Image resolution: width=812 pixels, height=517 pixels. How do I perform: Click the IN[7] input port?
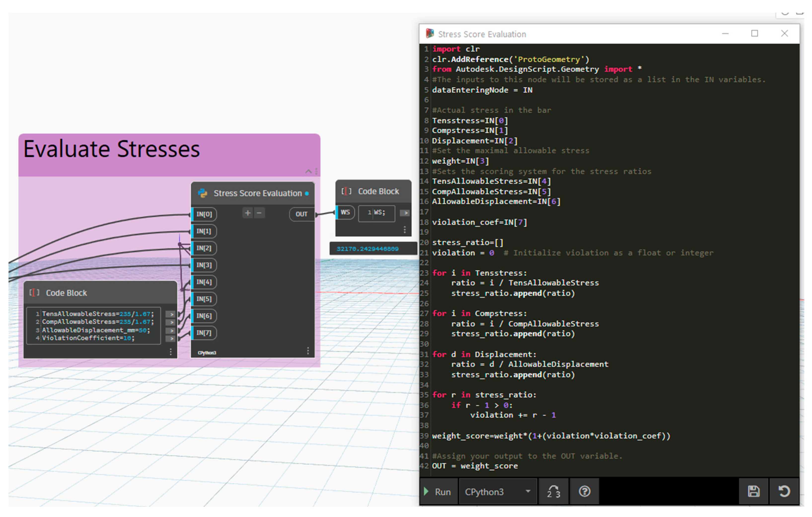pos(204,333)
